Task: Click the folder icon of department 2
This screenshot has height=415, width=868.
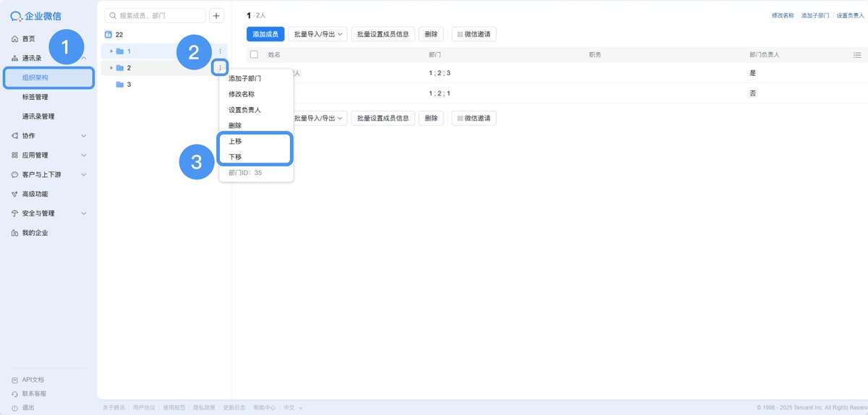Action: (x=120, y=67)
